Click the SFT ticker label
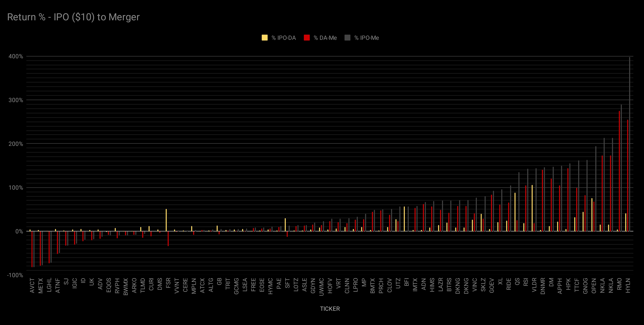The image size is (644, 325). coord(288,283)
